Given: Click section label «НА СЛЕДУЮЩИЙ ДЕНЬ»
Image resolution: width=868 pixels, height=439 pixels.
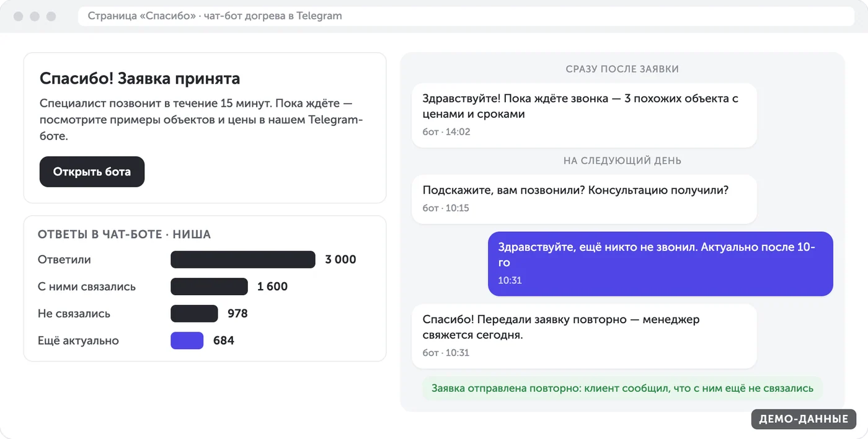Looking at the screenshot, I should (x=622, y=161).
